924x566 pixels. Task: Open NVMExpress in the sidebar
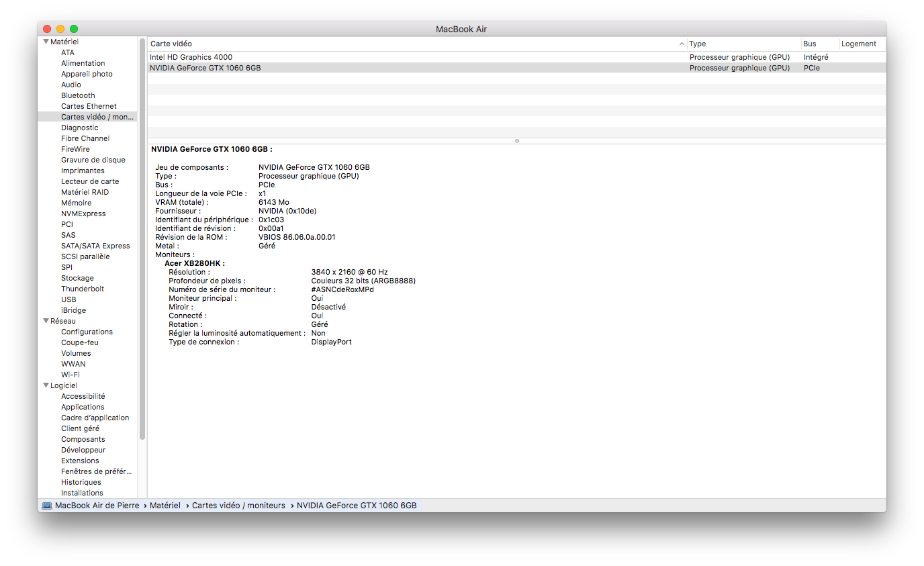pos(83,214)
